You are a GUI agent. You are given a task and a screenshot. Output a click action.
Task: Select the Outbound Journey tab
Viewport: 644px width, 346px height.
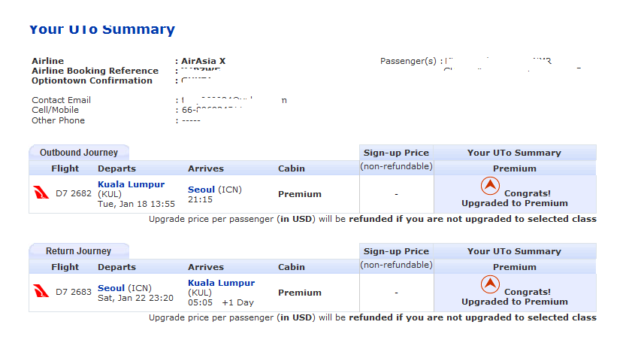pos(79,153)
